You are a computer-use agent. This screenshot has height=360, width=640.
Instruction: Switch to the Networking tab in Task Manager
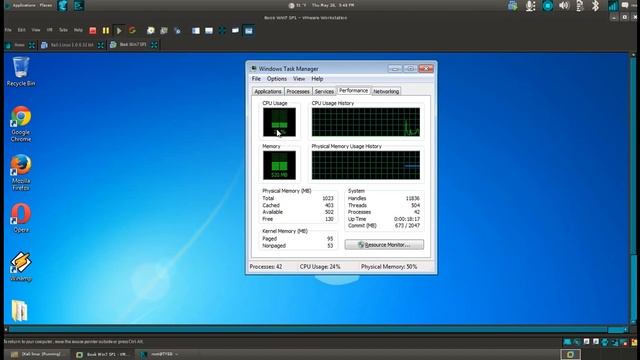[x=386, y=91]
